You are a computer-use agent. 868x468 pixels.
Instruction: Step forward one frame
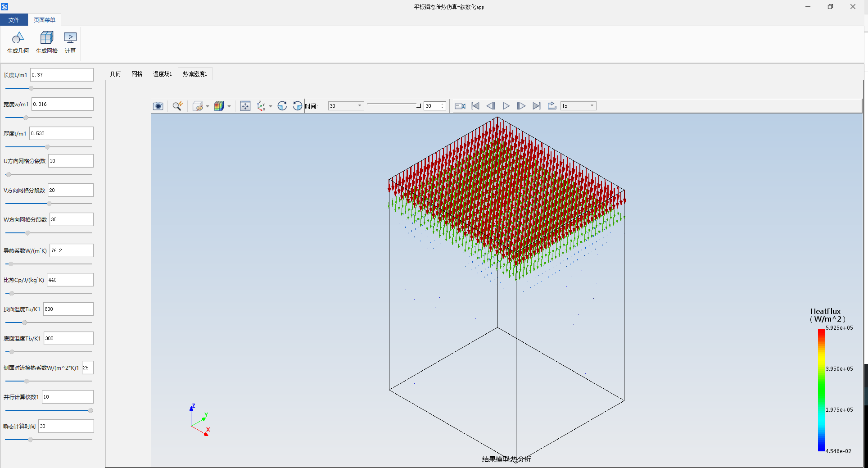coord(521,106)
